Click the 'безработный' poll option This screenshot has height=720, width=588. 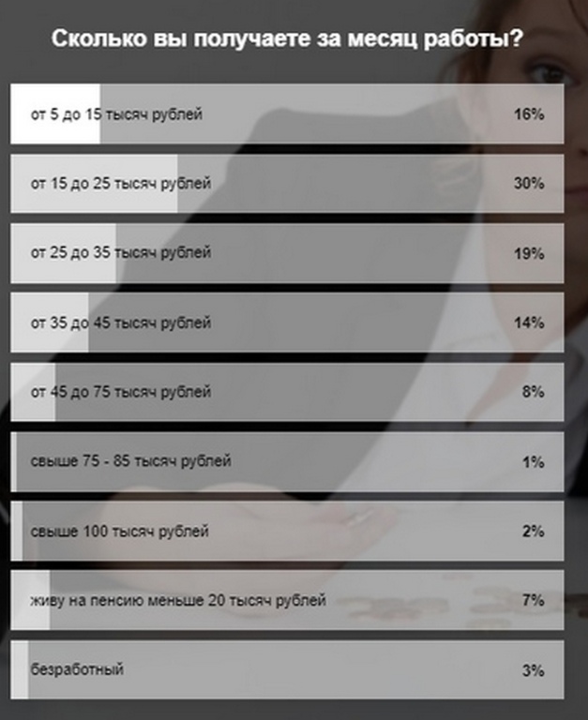click(x=77, y=669)
